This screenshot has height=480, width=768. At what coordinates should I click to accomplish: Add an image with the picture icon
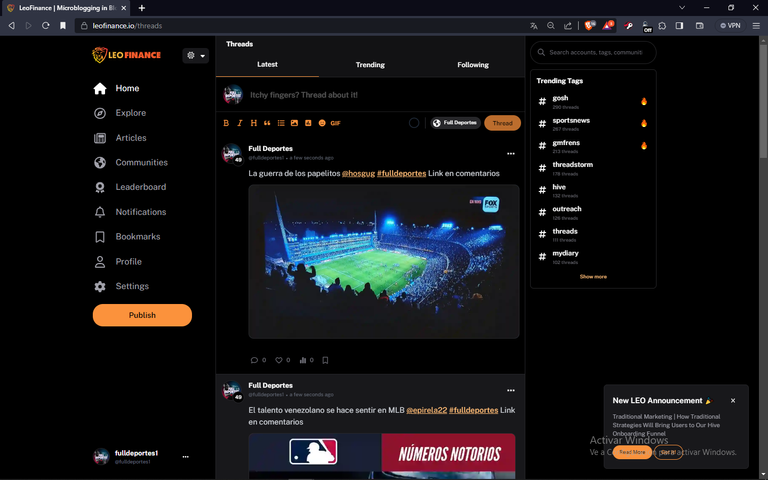click(294, 123)
